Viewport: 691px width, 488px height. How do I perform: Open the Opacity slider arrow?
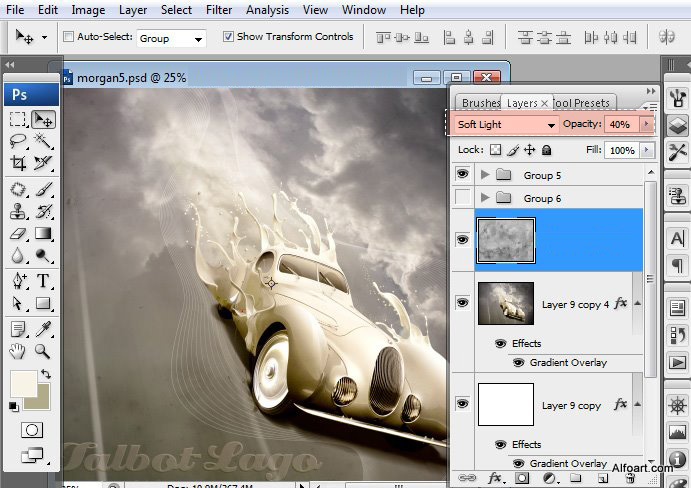[x=646, y=124]
